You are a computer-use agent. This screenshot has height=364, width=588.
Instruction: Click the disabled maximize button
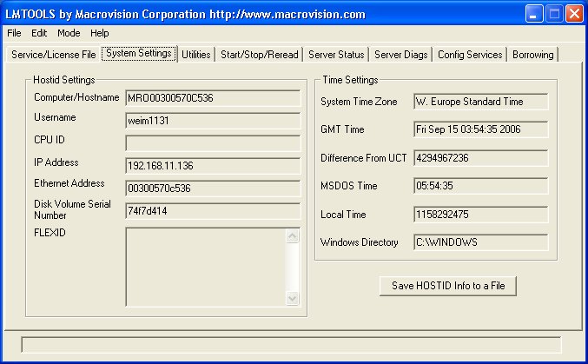554,14
